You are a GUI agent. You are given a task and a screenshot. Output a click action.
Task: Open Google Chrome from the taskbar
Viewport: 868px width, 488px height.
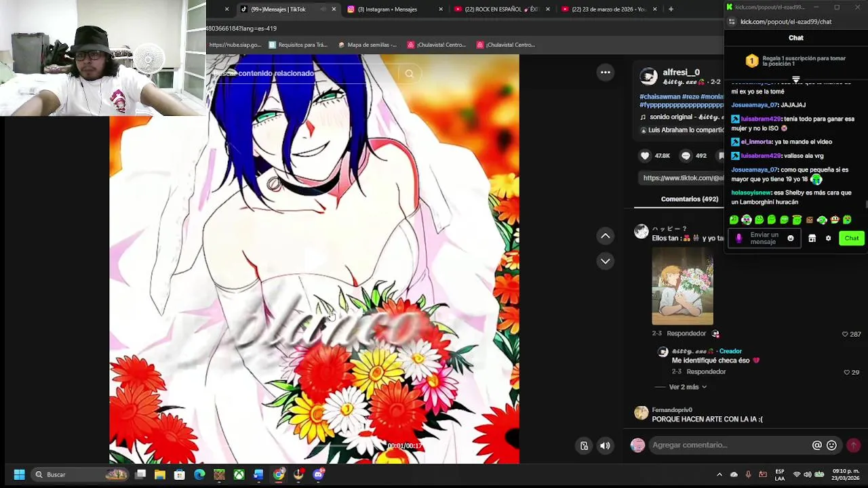(x=279, y=474)
